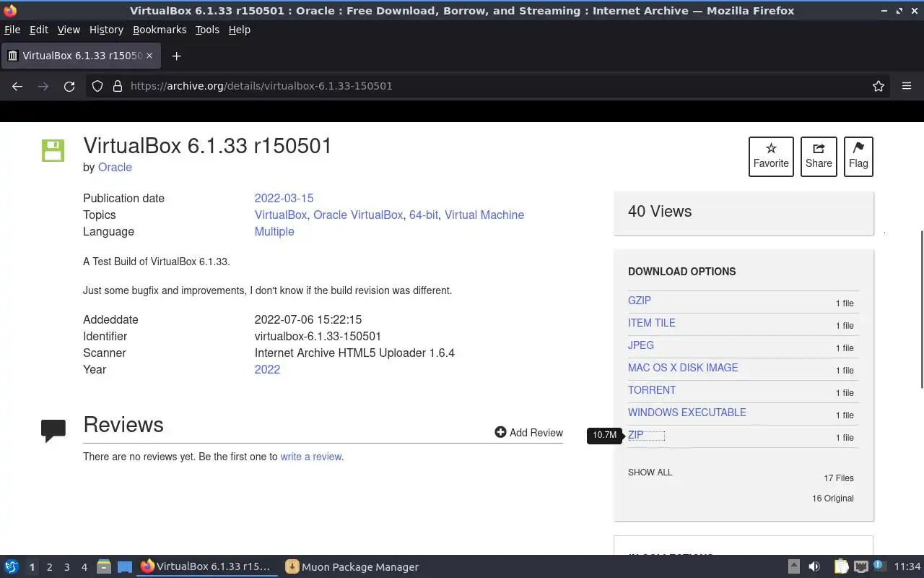Click the taskbar start menu icon
The image size is (924, 578).
click(12, 567)
